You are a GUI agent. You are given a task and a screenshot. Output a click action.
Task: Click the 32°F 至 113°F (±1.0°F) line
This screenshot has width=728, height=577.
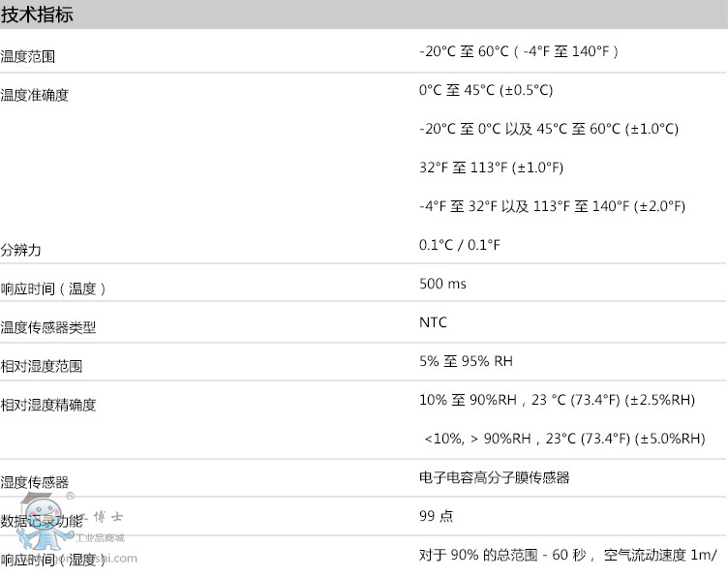coord(491,167)
